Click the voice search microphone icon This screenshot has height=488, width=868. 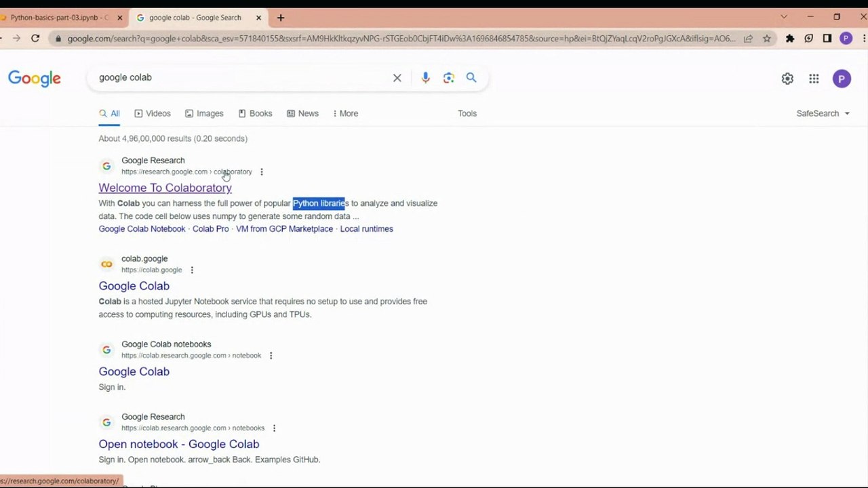[x=425, y=78]
